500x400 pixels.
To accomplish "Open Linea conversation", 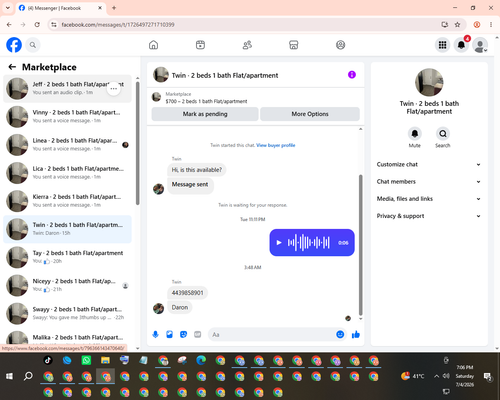I will coord(67,145).
